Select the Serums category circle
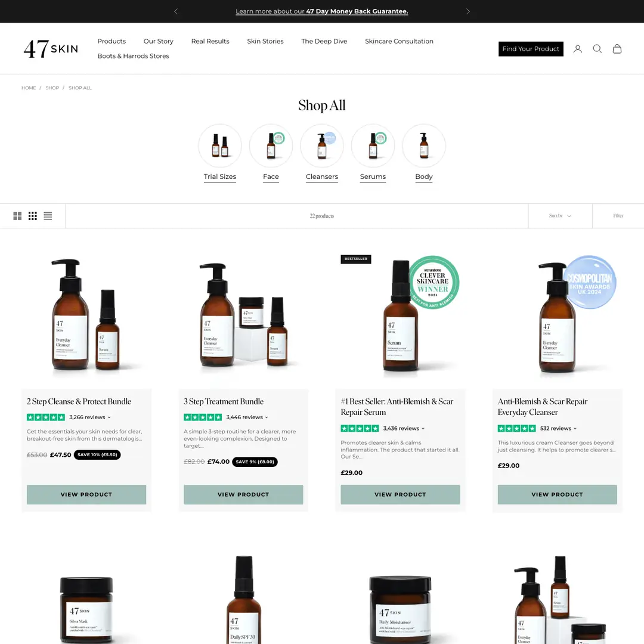 (x=373, y=146)
